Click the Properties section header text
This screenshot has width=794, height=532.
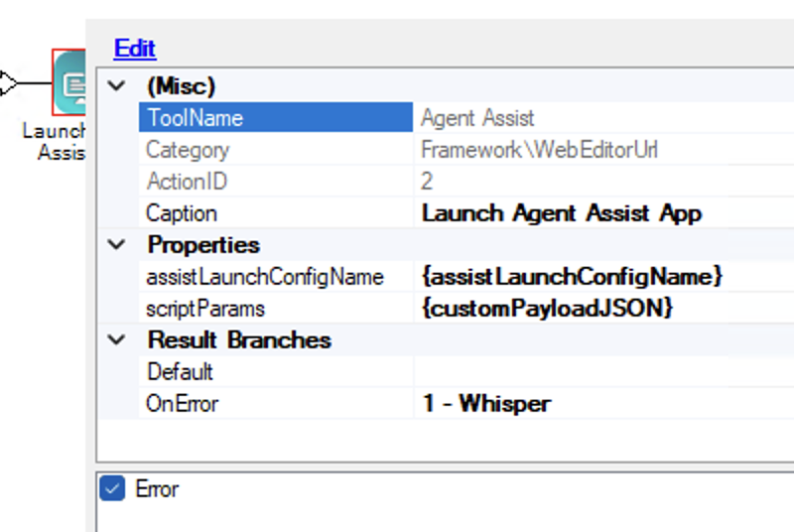pyautogui.click(x=203, y=245)
